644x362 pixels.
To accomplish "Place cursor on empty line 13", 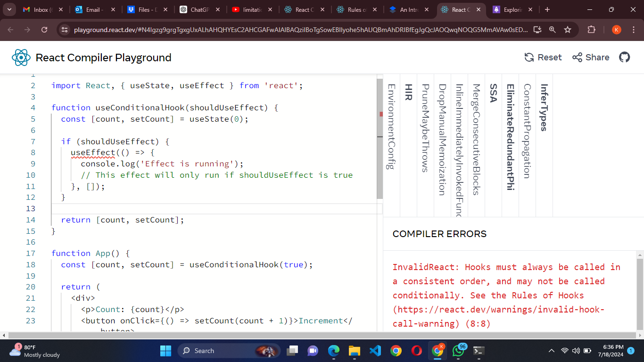I will (189, 209).
